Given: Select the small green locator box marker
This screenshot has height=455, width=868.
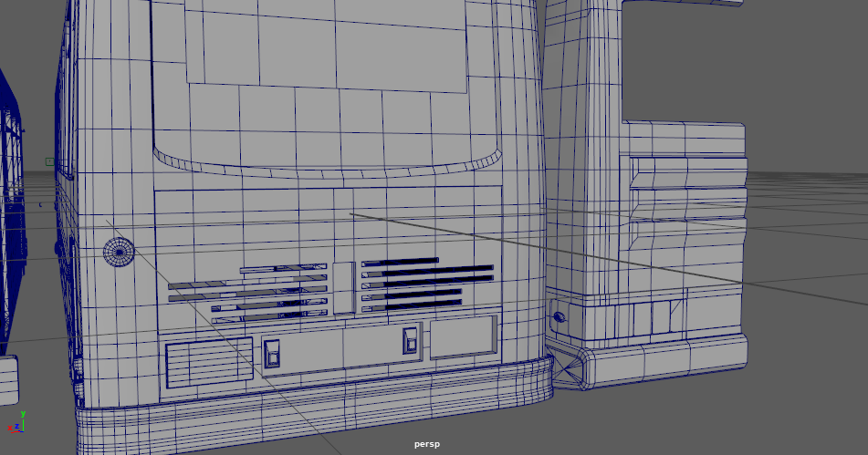Looking at the screenshot, I should coord(50,161).
